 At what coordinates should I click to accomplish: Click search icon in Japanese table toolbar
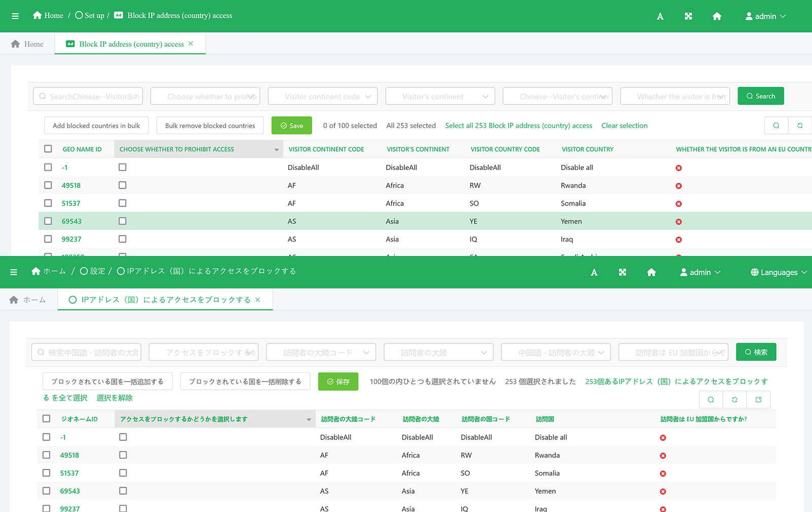(711, 399)
